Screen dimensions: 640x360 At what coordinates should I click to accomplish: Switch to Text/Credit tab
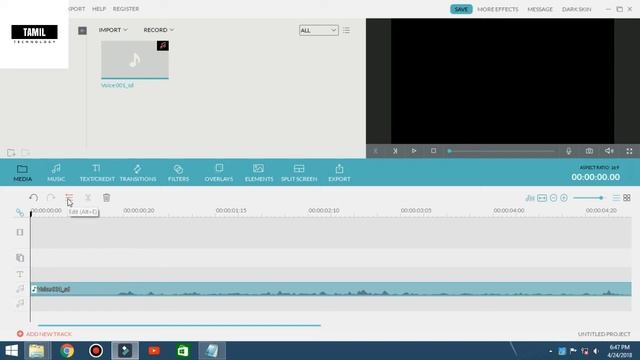point(97,173)
